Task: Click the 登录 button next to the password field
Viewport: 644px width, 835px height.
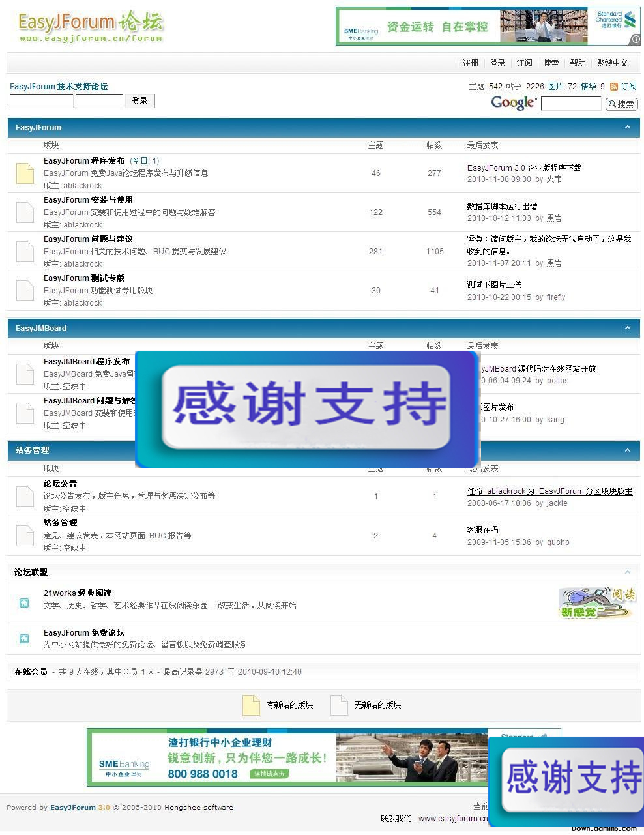Action: [x=140, y=101]
